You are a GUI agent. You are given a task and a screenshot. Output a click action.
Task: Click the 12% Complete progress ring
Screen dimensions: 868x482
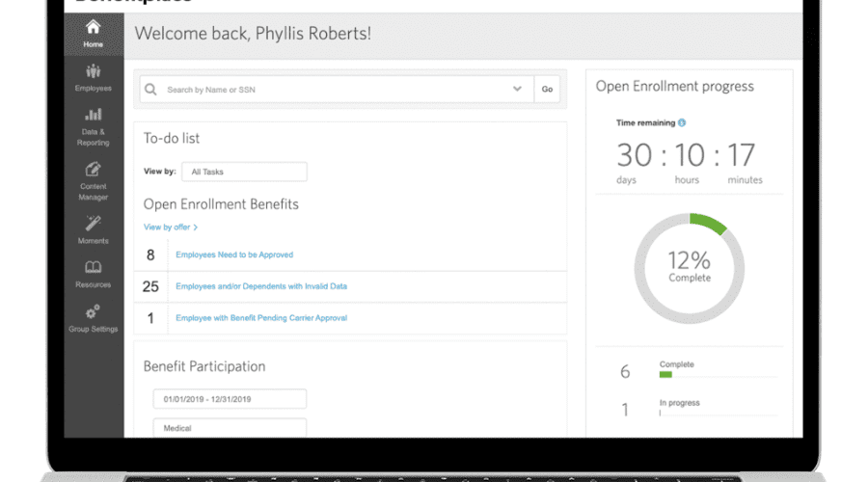point(690,268)
